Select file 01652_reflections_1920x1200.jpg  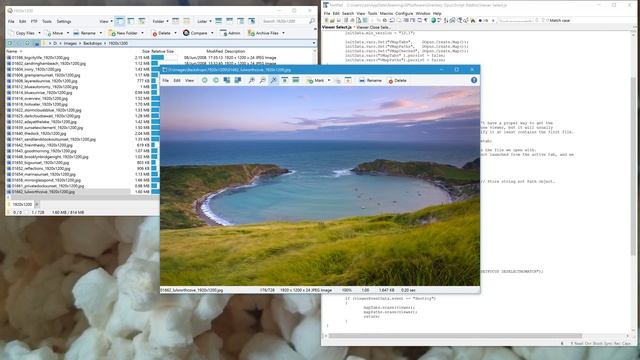[x=40, y=169]
